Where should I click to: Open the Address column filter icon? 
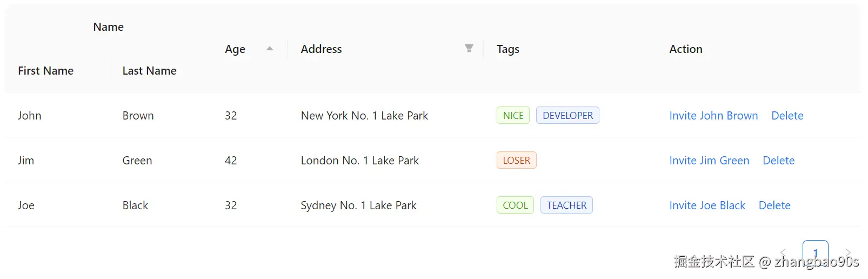tap(469, 49)
